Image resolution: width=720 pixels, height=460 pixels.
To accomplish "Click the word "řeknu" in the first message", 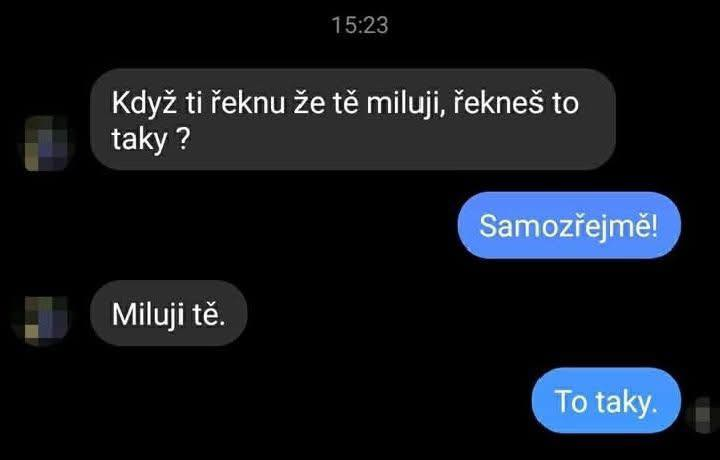I will point(248,102).
